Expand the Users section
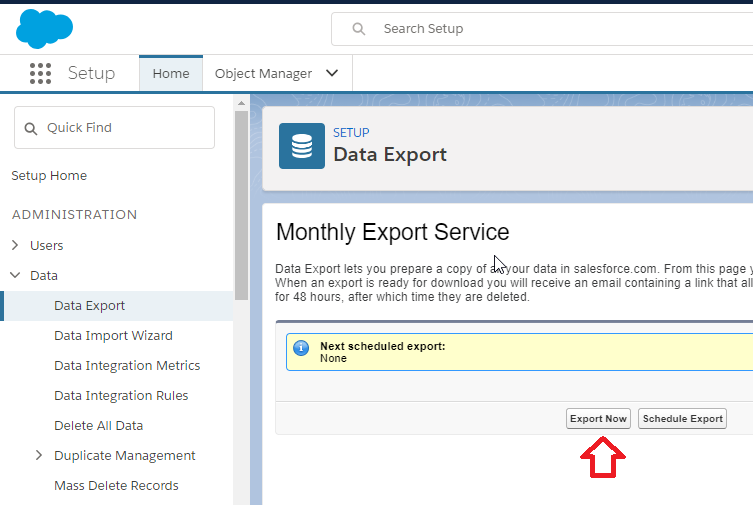This screenshot has height=505, width=753. click(15, 245)
